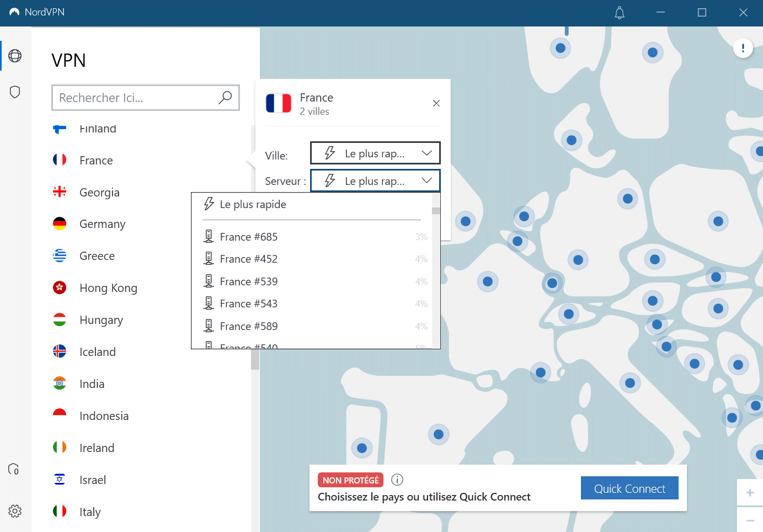Select Hong Kong in the country list

tap(108, 288)
